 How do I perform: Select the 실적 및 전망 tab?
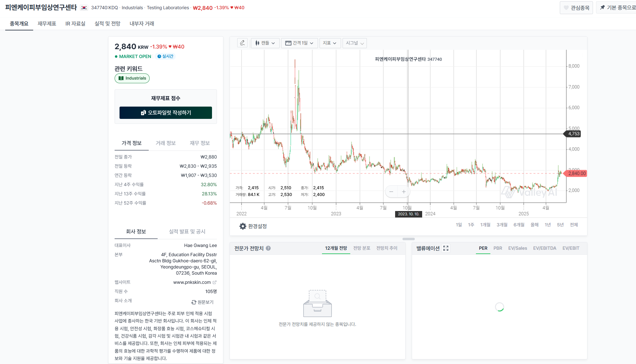click(x=108, y=24)
